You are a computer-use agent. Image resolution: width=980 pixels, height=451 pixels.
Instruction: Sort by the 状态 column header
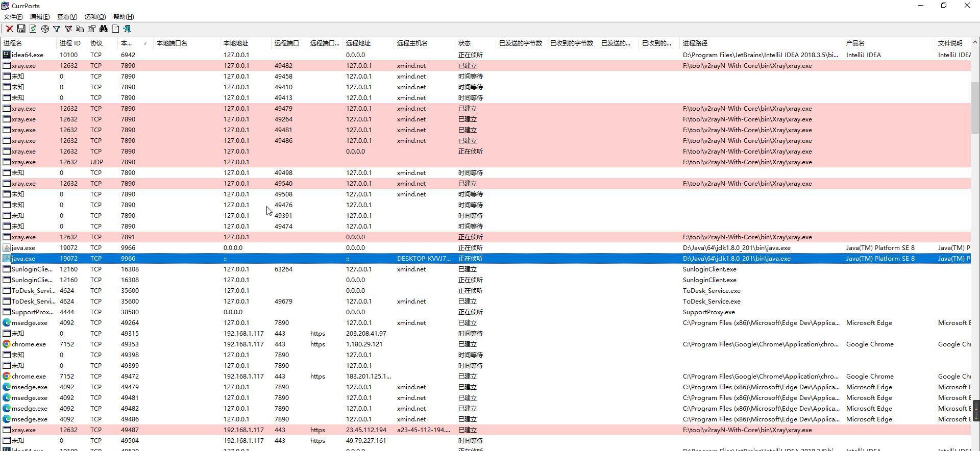point(475,43)
